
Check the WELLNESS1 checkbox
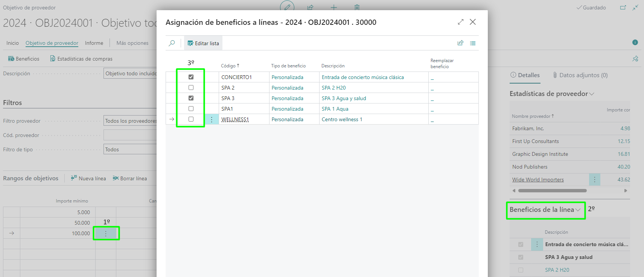click(191, 119)
